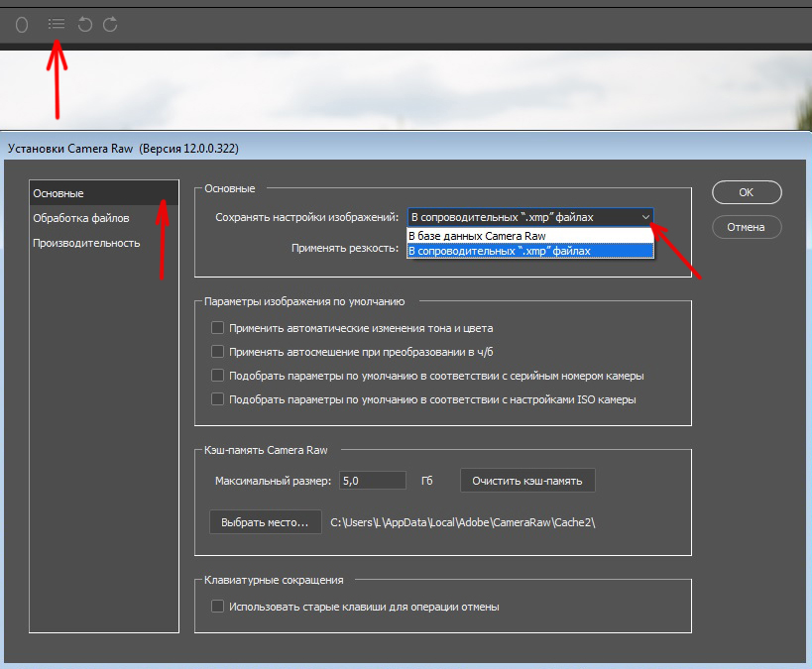Tick "Использовать старые клавиши для операции отмены"

[x=218, y=607]
